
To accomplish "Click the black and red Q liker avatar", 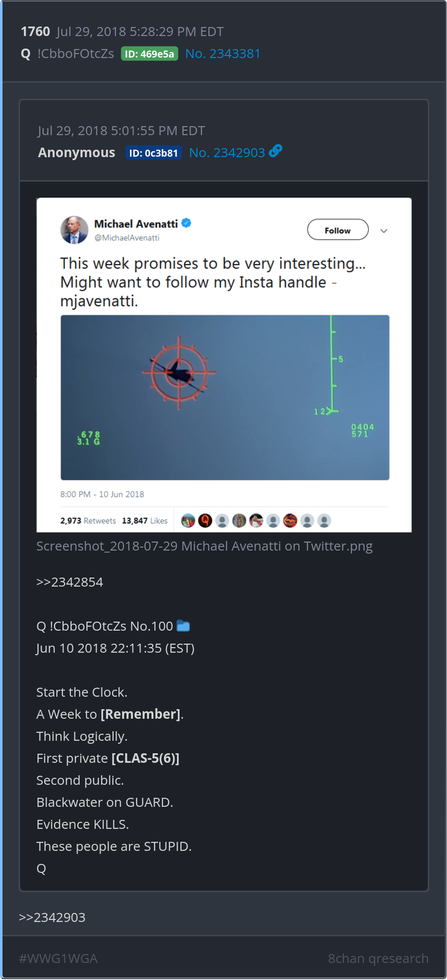I will pos(205,521).
